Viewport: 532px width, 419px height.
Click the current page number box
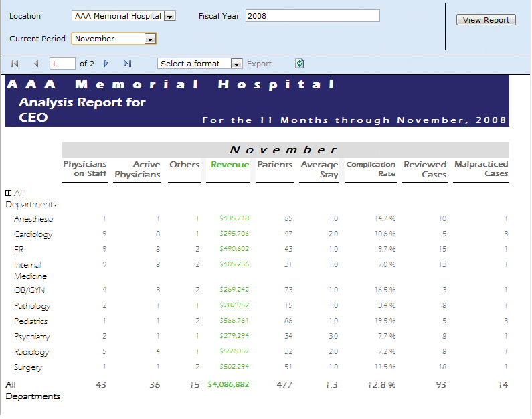62,64
